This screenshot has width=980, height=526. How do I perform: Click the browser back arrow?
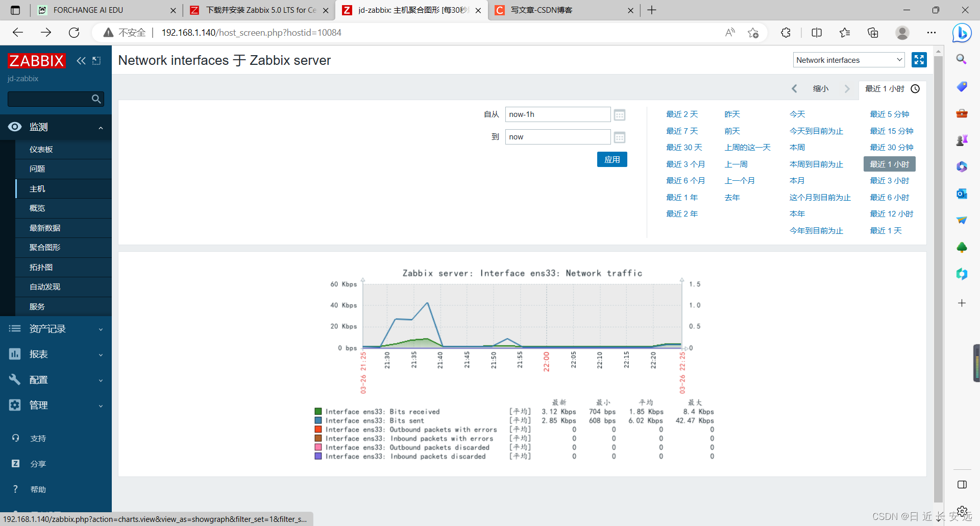click(x=18, y=33)
